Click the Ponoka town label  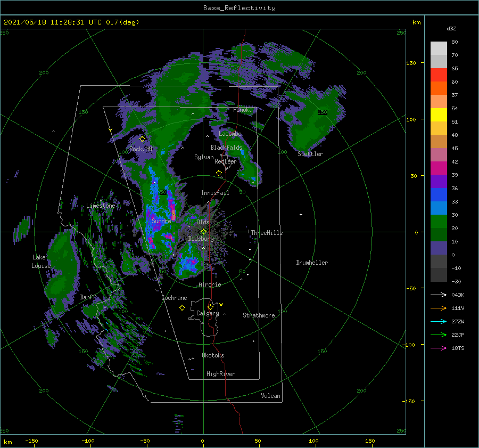[243, 110]
